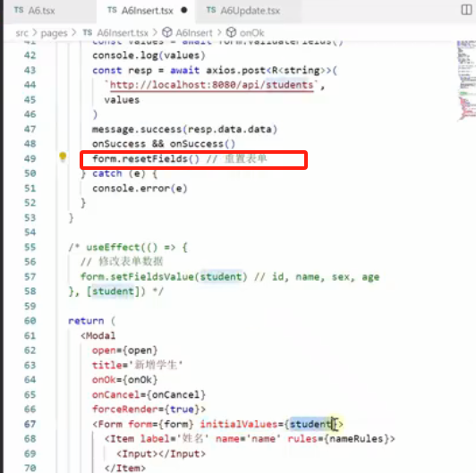Click the src breadcrumb
This screenshot has height=473, width=476.
(21, 33)
